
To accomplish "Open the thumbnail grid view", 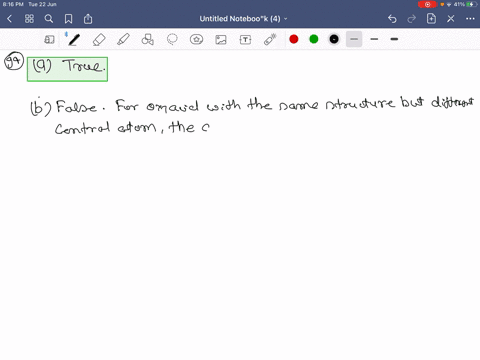I will click(x=29, y=19).
